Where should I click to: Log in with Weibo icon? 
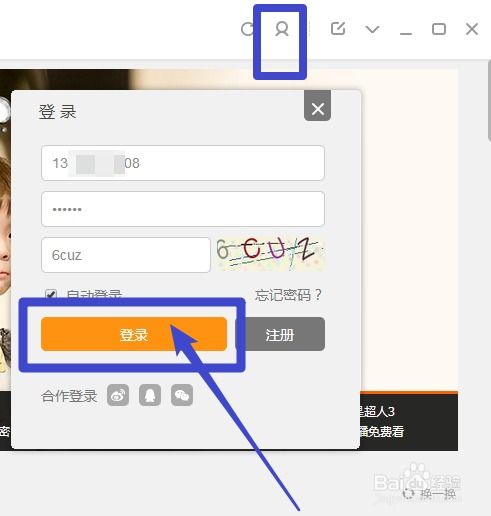(x=118, y=395)
